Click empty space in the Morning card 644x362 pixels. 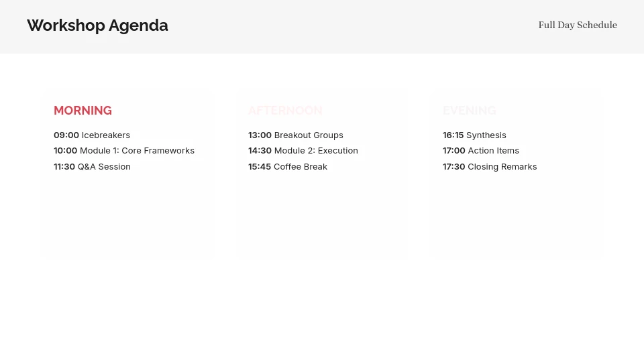(127, 215)
